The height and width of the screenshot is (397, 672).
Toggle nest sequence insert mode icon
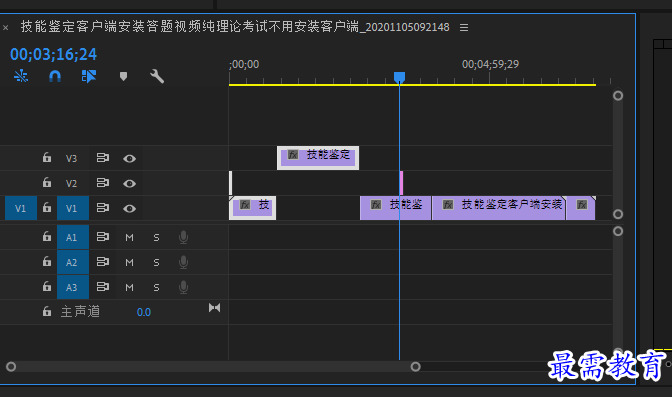[x=21, y=76]
